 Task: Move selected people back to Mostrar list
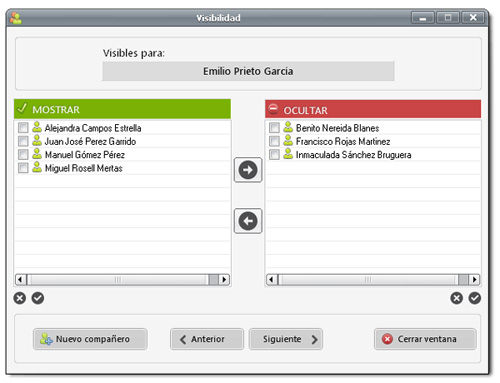pos(248,221)
